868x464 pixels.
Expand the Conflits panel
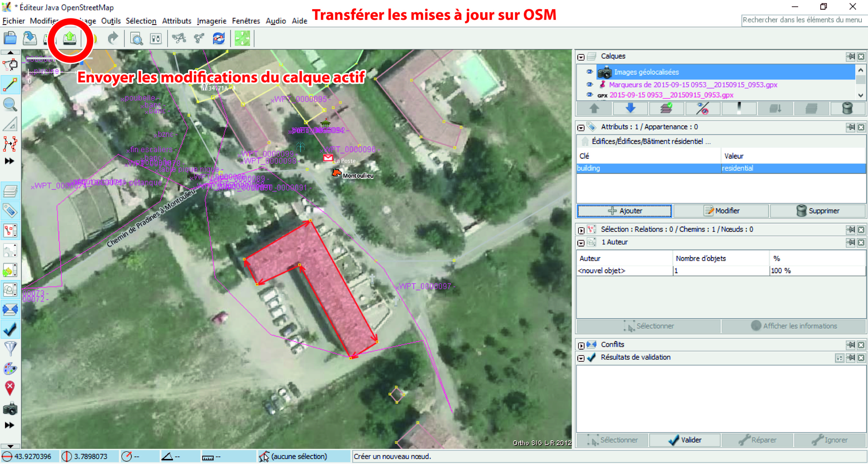(x=581, y=346)
